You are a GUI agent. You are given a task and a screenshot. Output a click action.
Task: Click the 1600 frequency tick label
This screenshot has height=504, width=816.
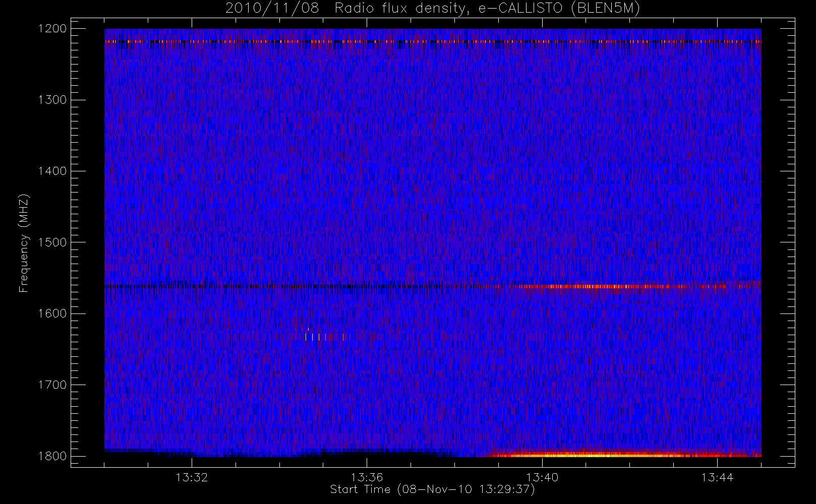52,313
